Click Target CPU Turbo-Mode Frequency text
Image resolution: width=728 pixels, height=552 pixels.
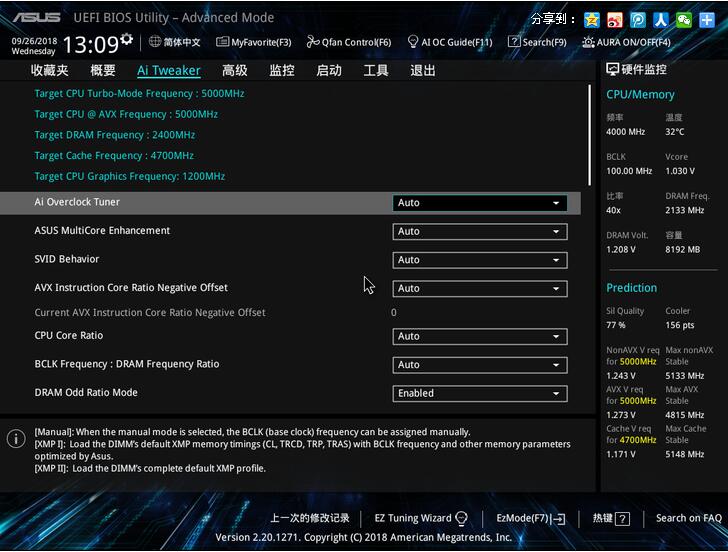pos(139,93)
